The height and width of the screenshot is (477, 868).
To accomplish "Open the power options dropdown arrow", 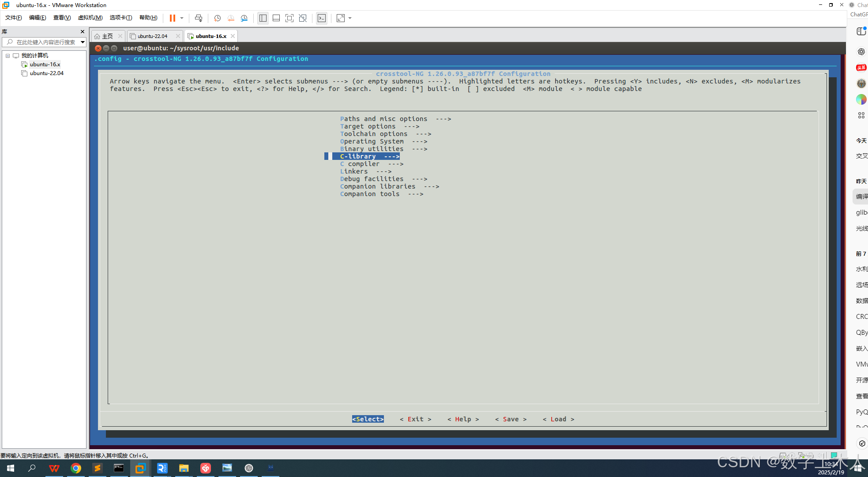I will (182, 18).
